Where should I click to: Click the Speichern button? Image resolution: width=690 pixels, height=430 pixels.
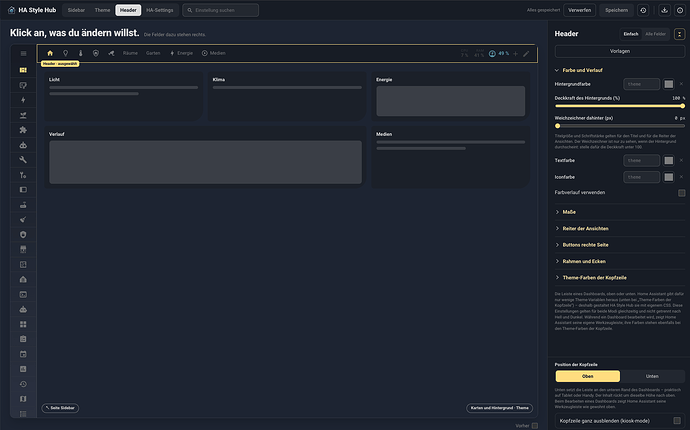[617, 10]
